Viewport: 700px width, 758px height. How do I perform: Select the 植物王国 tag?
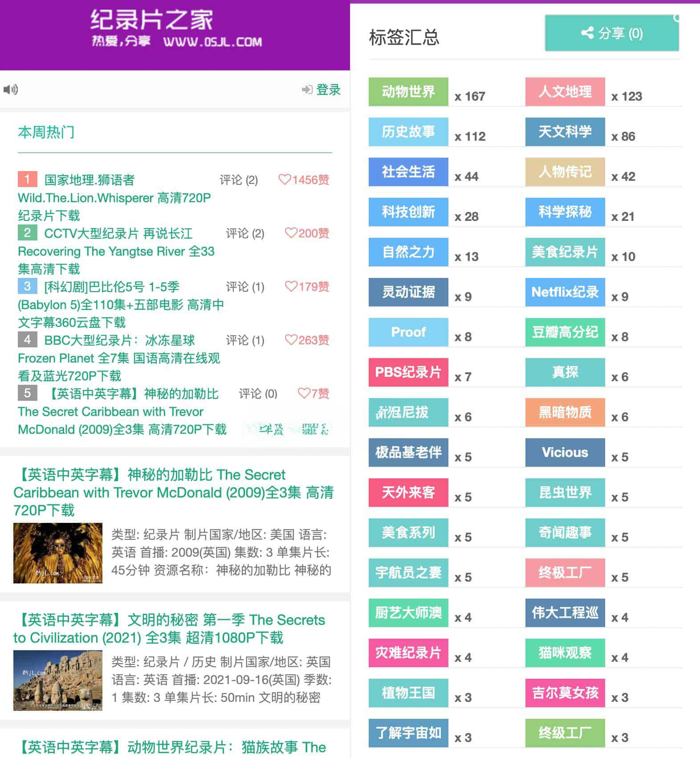[408, 693]
